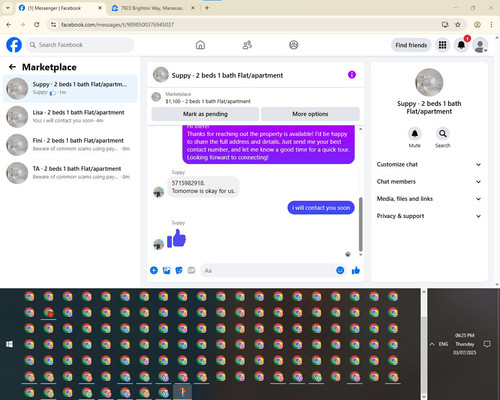Expand Chat members section

[x=429, y=182]
